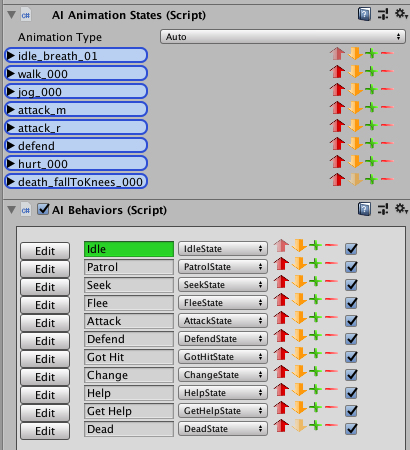Add a behavior after Got Hit
The image size is (410, 450).
coord(315,354)
